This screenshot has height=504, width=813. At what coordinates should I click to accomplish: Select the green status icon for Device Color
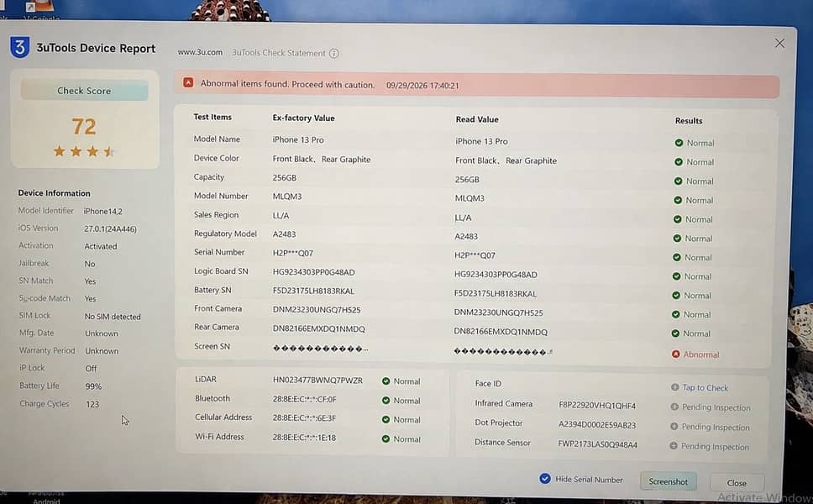tap(678, 162)
